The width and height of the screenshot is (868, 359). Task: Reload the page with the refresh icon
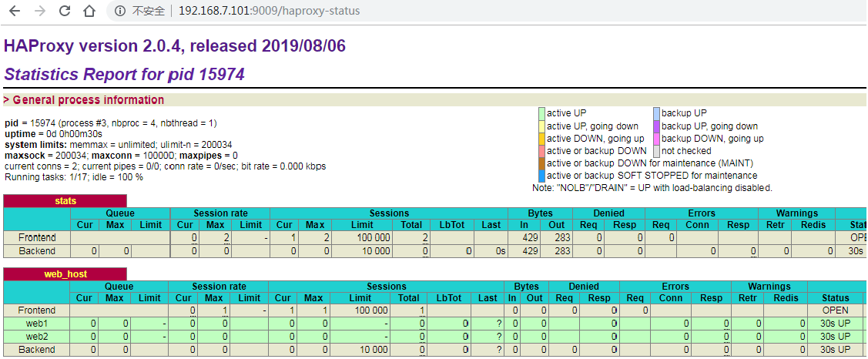coord(65,11)
